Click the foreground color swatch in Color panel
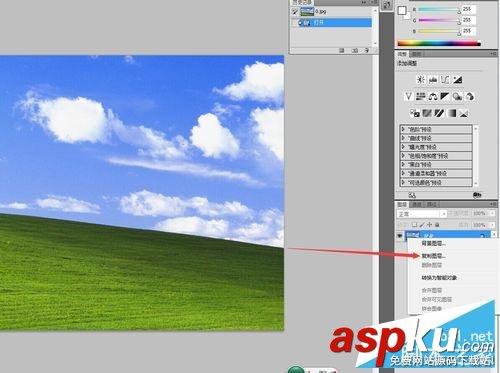The height and width of the screenshot is (373, 500). 402,11
